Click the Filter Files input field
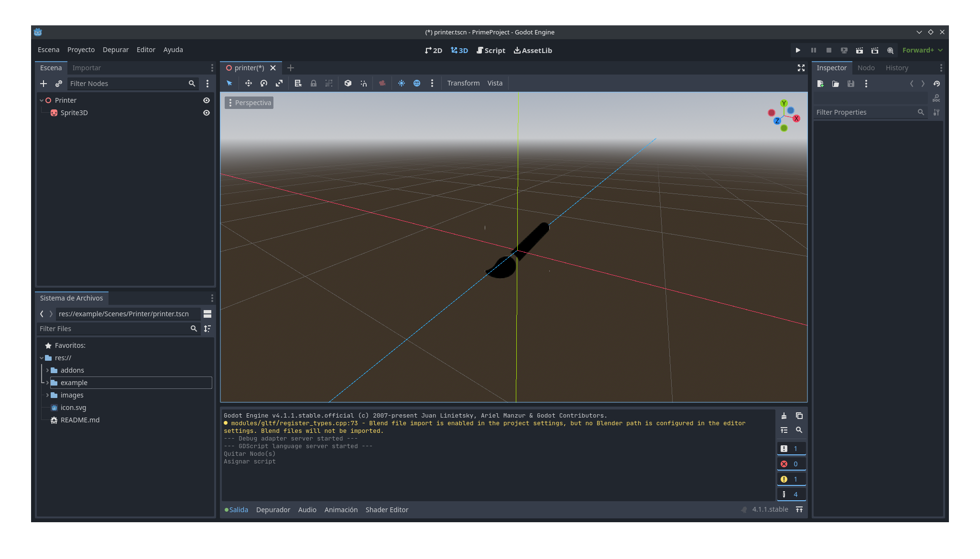 [114, 329]
